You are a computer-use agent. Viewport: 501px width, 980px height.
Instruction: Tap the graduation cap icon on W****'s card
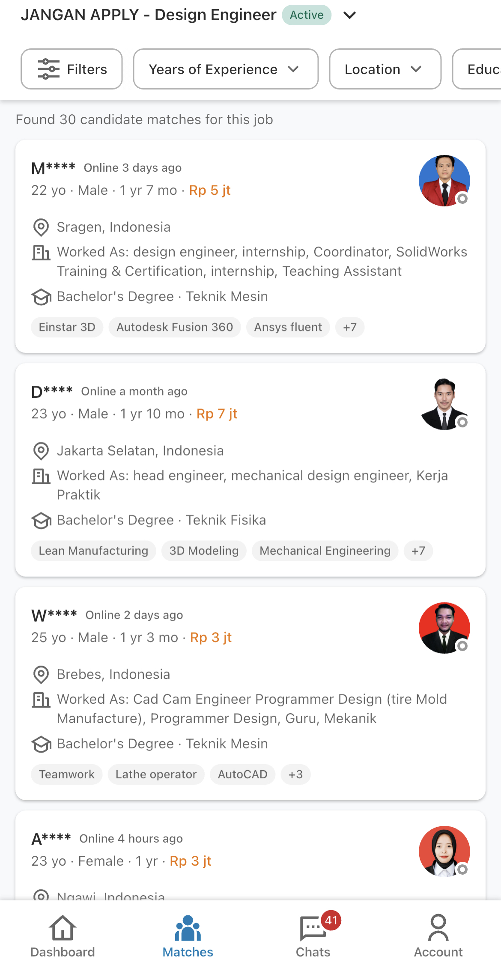(x=41, y=744)
